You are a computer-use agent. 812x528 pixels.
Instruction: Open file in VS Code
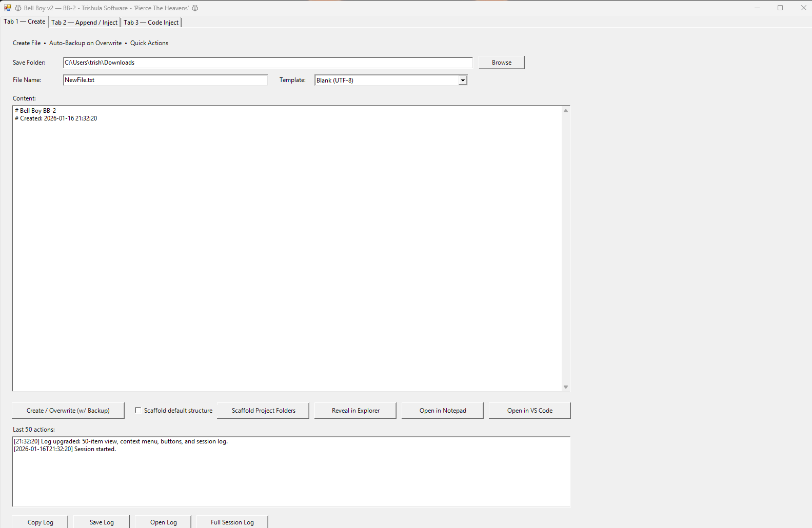[x=530, y=411]
